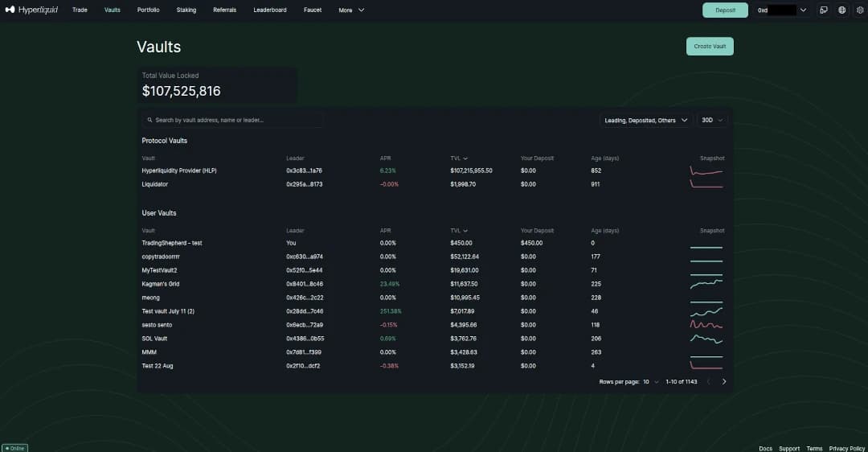Click the Online status indicator
Viewport: 868px width, 452px height.
coord(15,448)
